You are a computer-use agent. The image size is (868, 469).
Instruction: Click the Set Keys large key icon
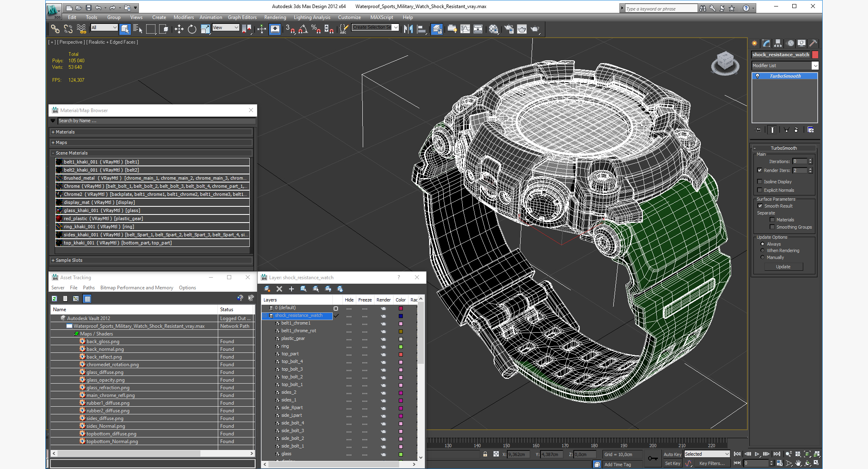653,458
